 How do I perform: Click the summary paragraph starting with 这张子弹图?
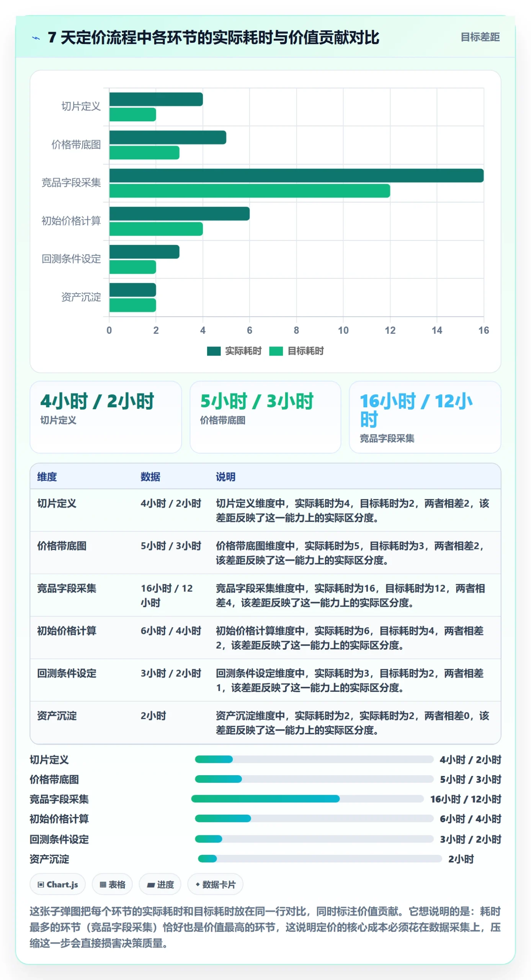click(265, 927)
